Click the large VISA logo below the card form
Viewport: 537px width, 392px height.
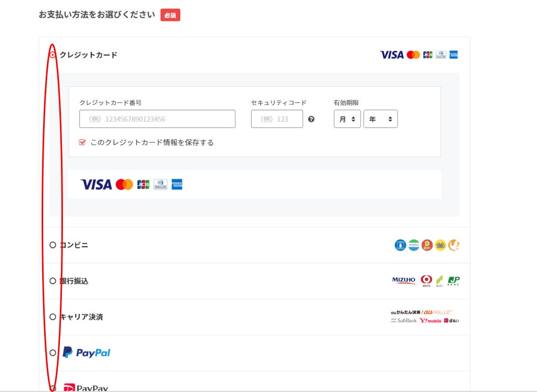click(x=96, y=185)
